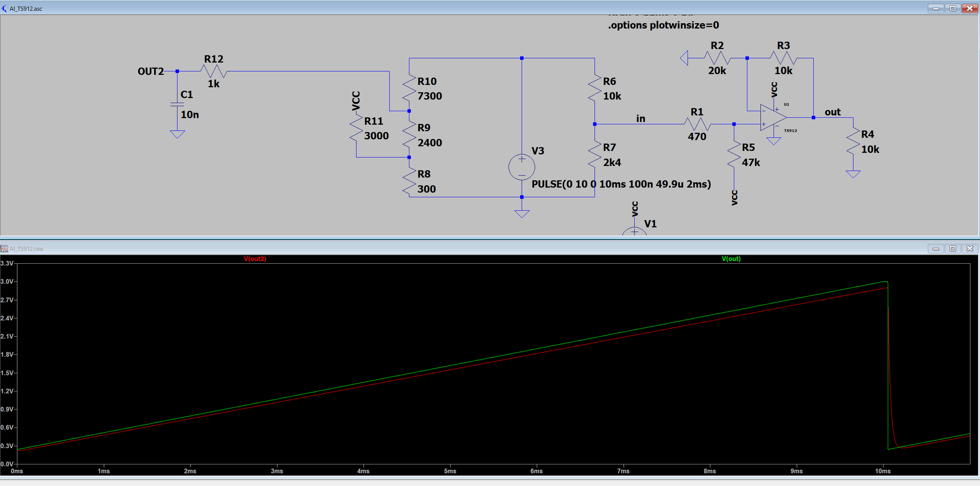Close the AI_TS912.raw plot window

click(970, 248)
